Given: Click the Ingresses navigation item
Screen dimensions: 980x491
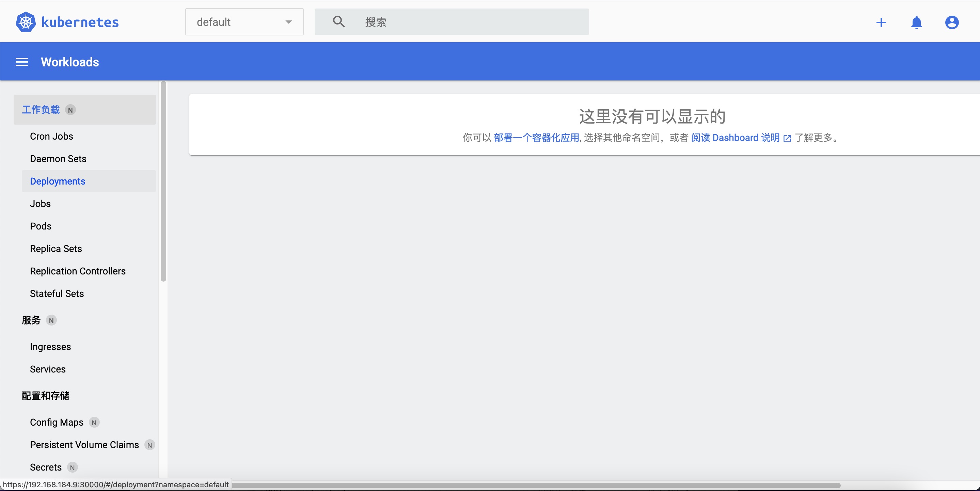Looking at the screenshot, I should (x=50, y=346).
